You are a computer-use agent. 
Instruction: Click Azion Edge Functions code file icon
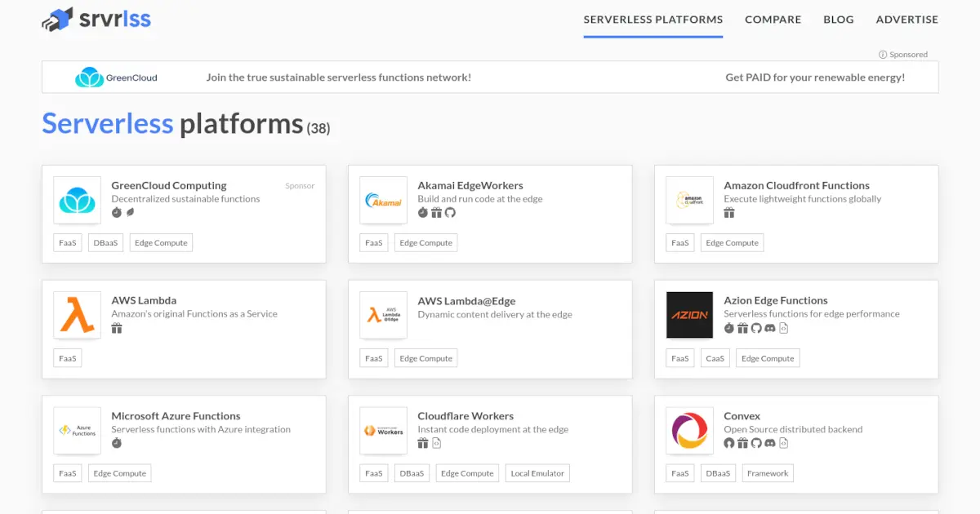[x=784, y=328]
